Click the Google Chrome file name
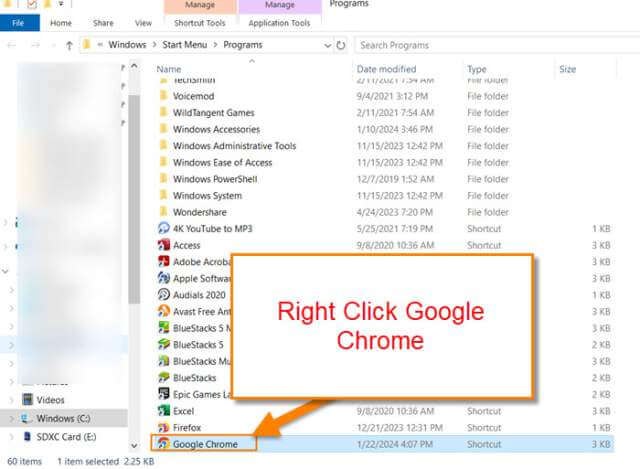Viewport: 640px width, 469px height. pyautogui.click(x=205, y=444)
